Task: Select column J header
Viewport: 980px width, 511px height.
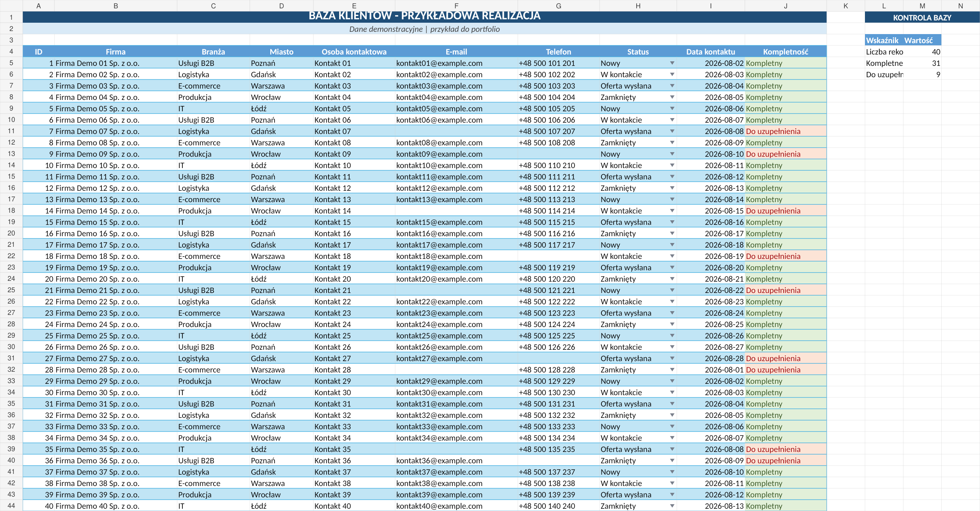Action: click(785, 6)
